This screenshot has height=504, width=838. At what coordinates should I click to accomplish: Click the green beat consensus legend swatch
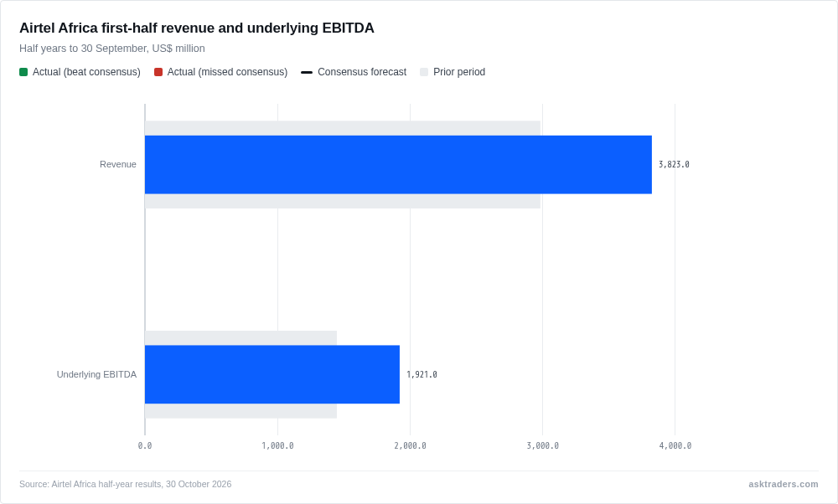click(x=23, y=72)
